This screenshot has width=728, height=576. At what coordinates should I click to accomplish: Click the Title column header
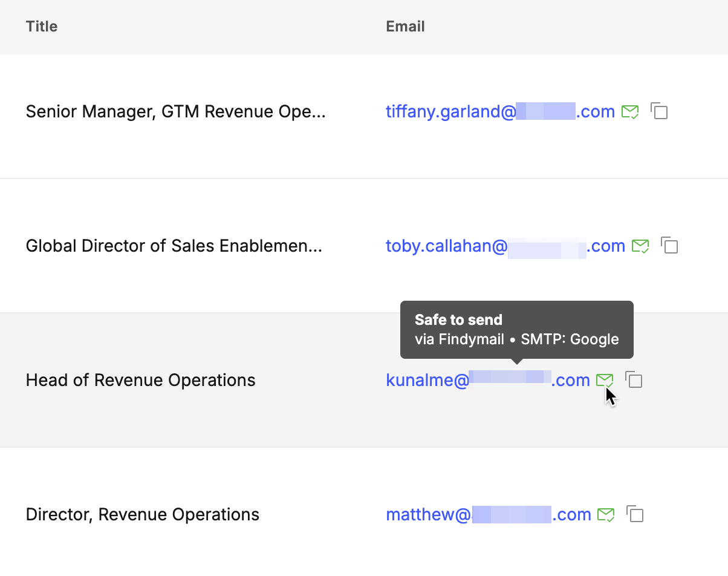(x=41, y=26)
